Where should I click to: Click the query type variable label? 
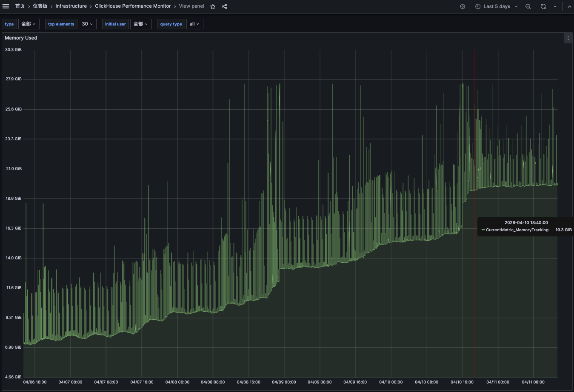tap(171, 24)
